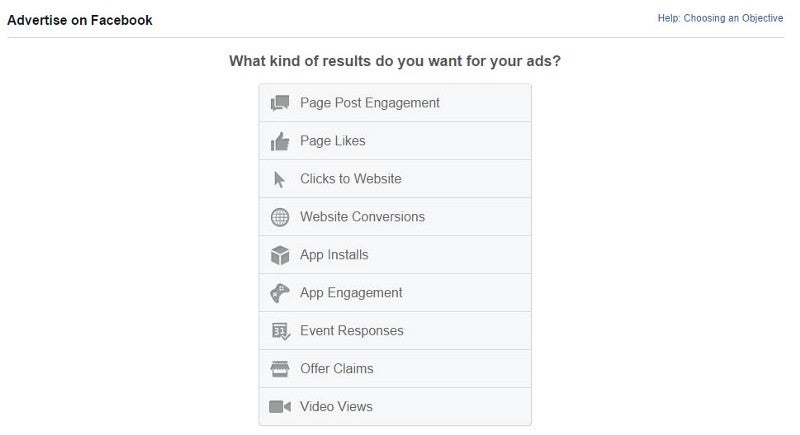
Task: Select the Video Views objective
Action: pos(336,407)
